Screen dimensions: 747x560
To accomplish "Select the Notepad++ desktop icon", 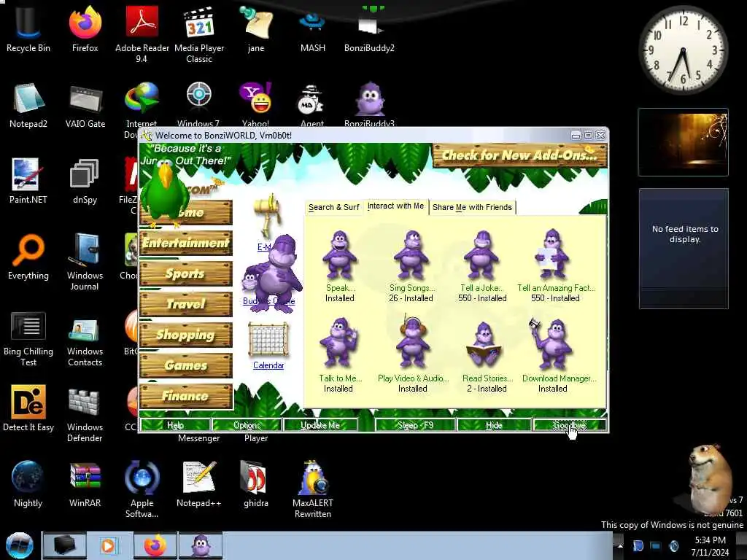I will (199, 484).
